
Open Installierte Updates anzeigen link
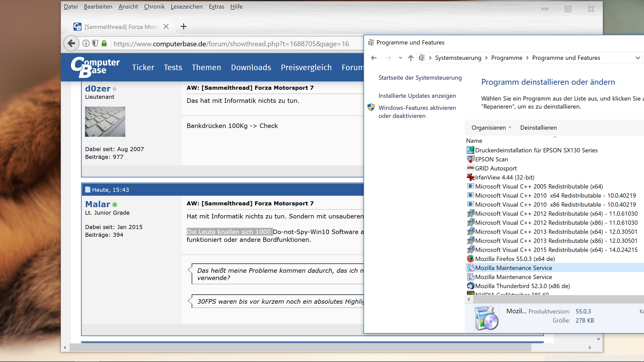(x=417, y=96)
